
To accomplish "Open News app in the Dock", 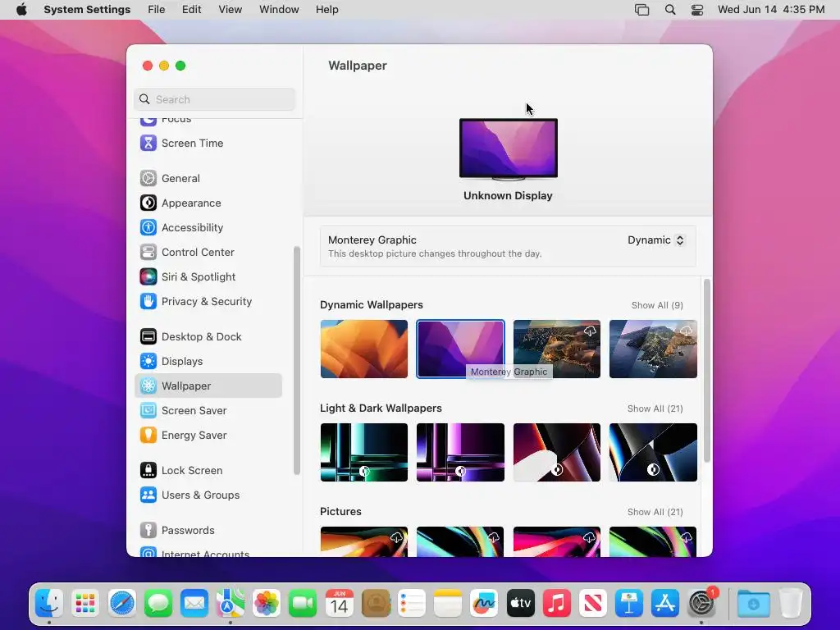I will click(592, 603).
